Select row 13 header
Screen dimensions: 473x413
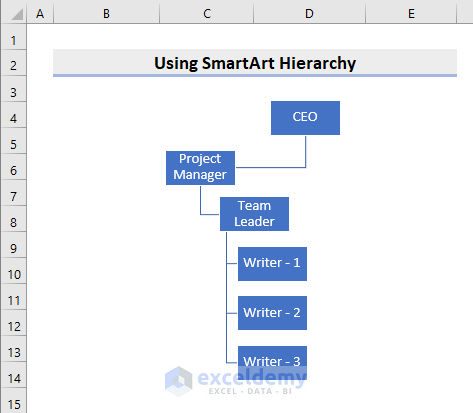coord(14,349)
